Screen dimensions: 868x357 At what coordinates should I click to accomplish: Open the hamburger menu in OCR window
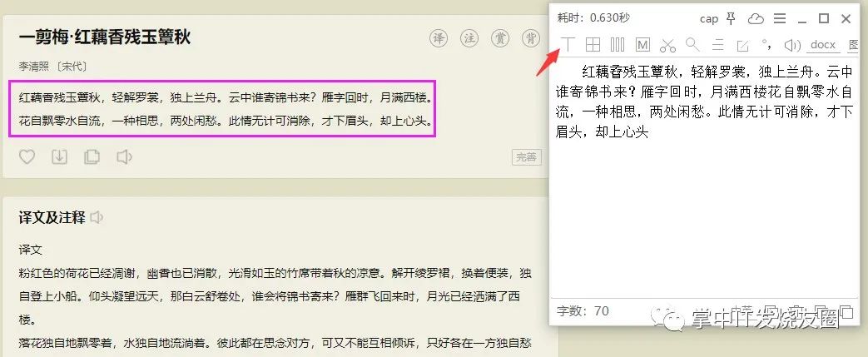[780, 19]
